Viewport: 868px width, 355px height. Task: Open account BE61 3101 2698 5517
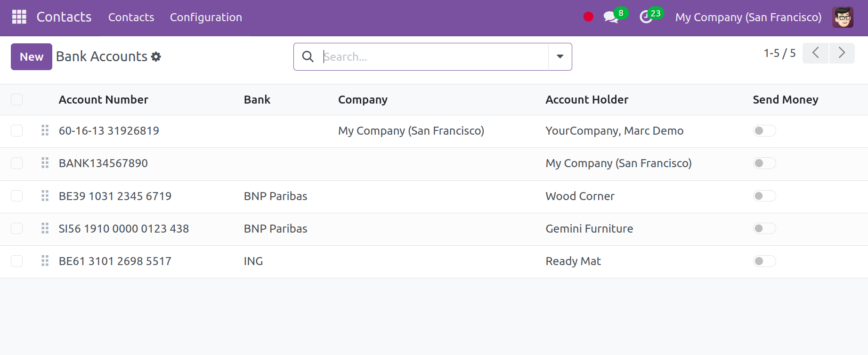point(115,261)
